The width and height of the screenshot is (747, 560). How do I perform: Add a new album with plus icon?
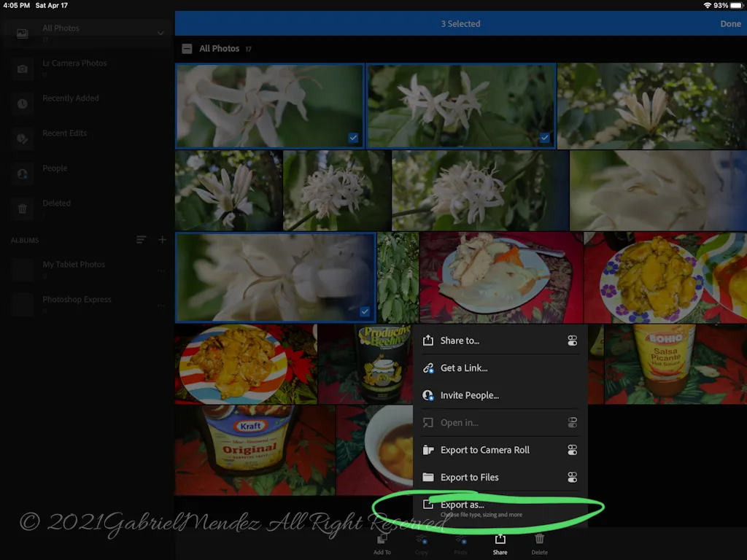point(163,239)
